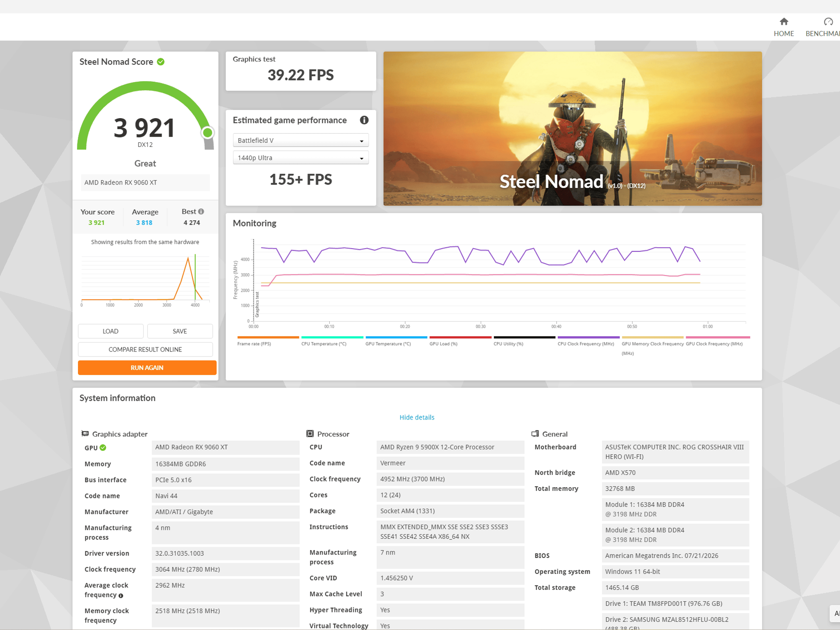Click the AMD Radeon RX 9060 XT score label
The height and width of the screenshot is (630, 840).
145,183
